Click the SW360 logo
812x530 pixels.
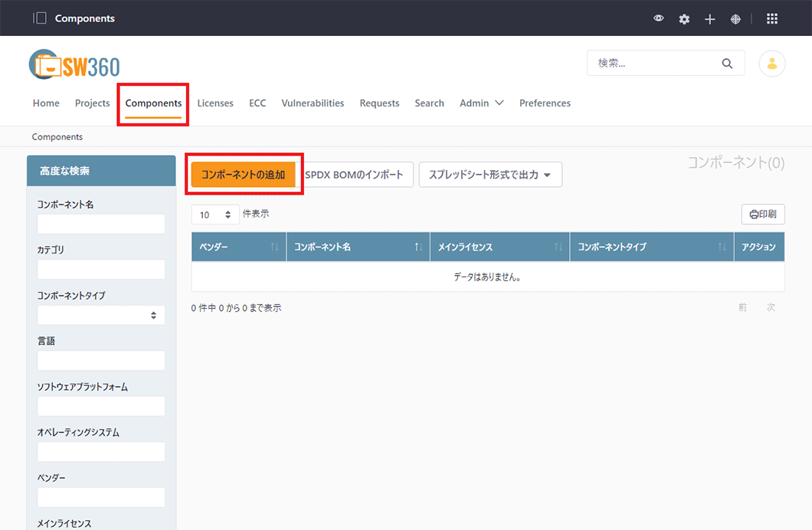point(74,65)
